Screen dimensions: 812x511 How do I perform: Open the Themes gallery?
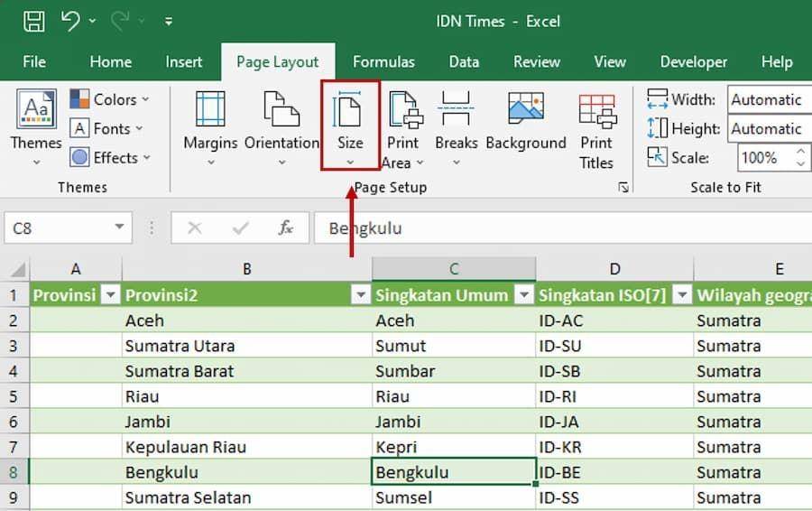(36, 127)
